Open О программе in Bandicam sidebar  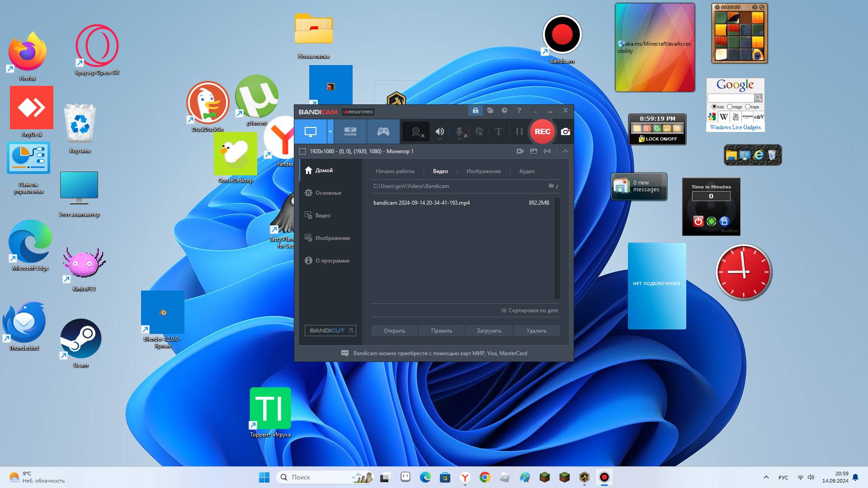pyautogui.click(x=330, y=261)
